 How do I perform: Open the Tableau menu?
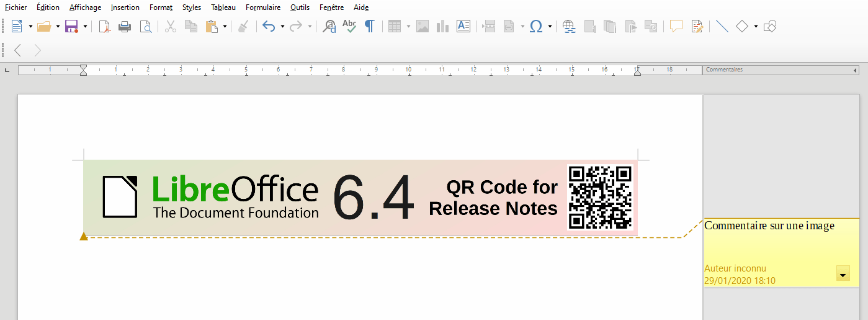coord(223,7)
